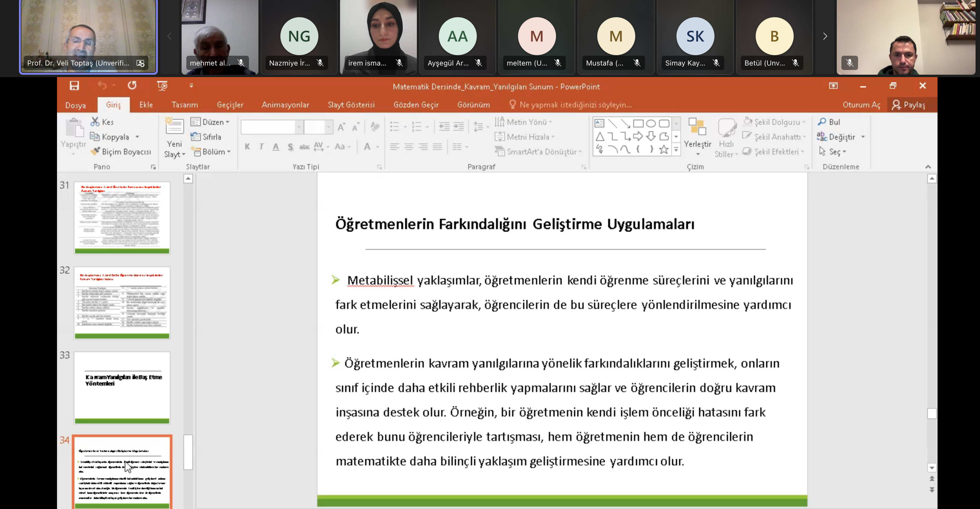Click the Save icon in quick access toolbar
980x509 pixels.
coord(74,86)
